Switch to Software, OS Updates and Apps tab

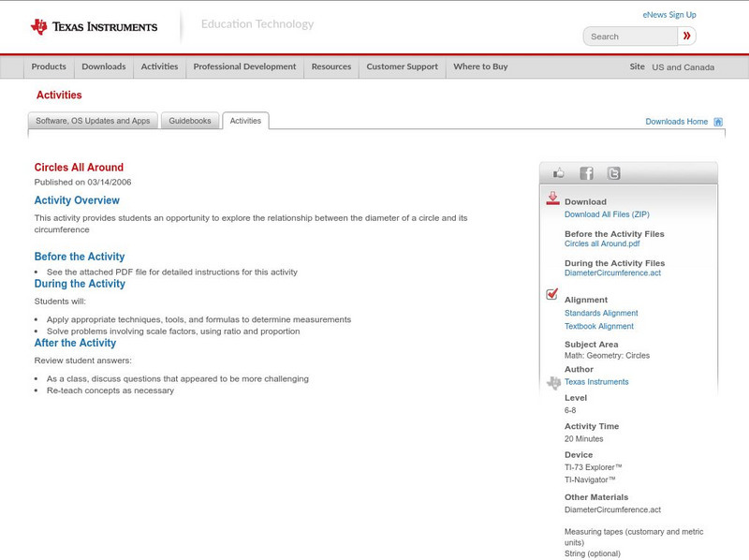[93, 121]
